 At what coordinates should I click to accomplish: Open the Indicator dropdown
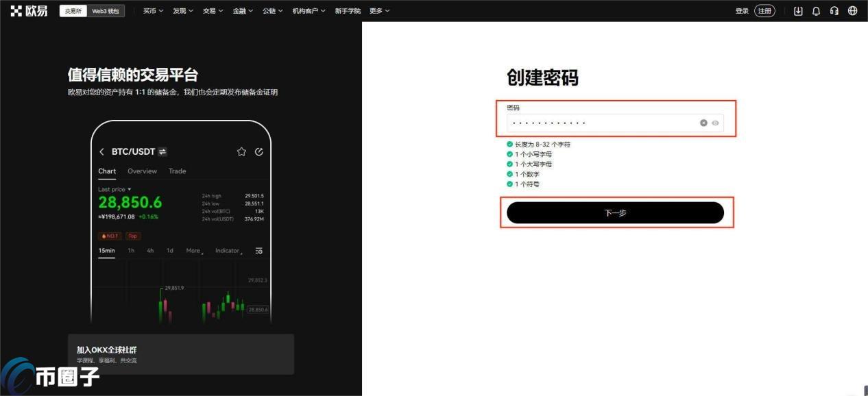click(228, 251)
